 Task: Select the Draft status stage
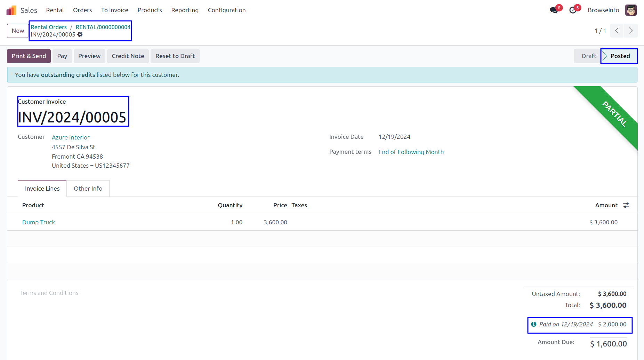(x=589, y=56)
